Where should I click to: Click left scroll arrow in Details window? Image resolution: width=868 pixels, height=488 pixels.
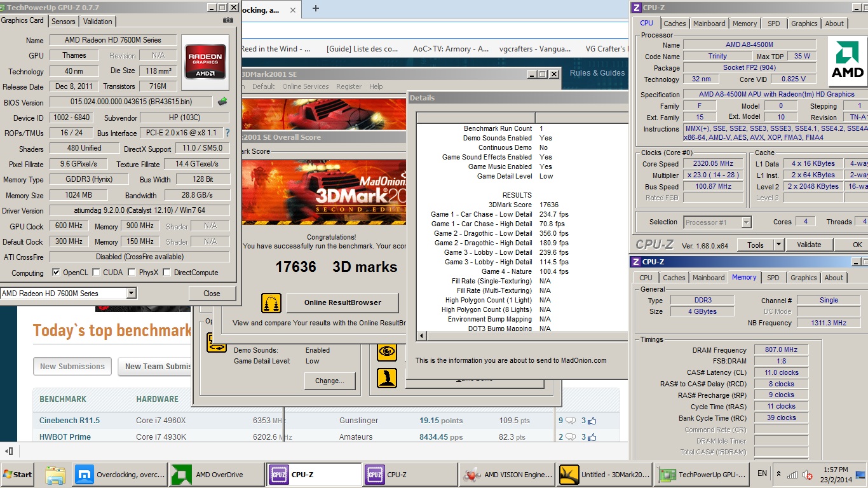[421, 335]
